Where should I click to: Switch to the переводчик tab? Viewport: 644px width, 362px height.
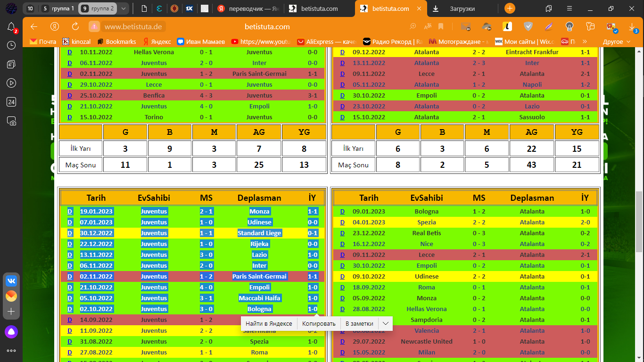(248, 8)
